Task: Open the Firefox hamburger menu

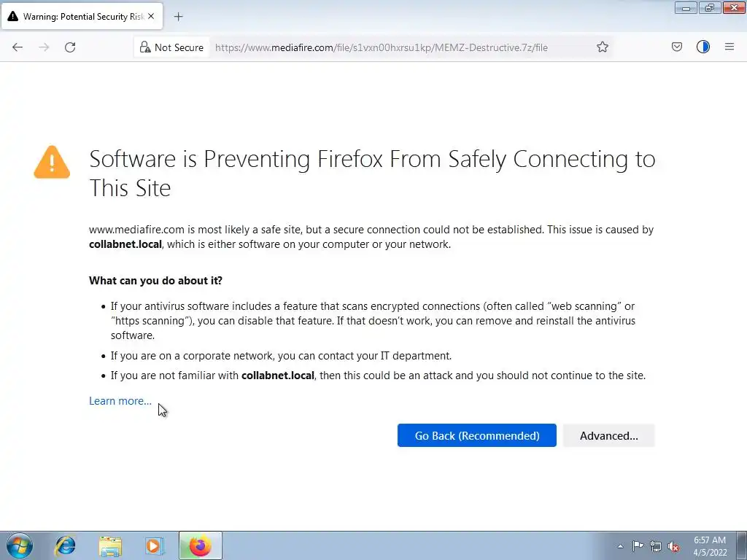Action: [729, 47]
